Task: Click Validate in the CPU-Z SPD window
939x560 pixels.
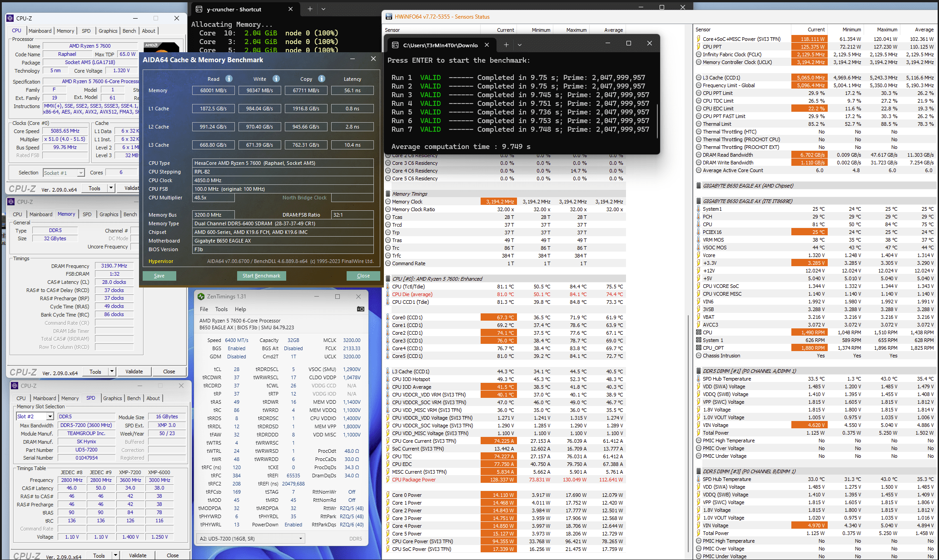Action: (x=138, y=555)
